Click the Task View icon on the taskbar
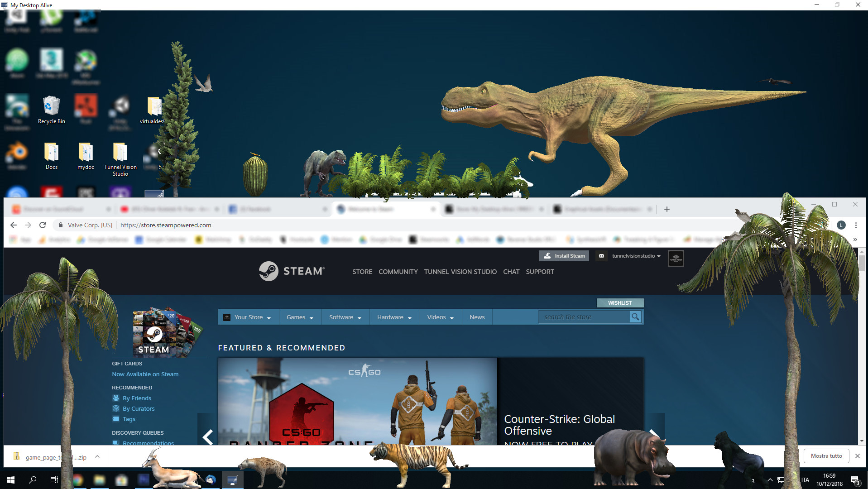868x489 pixels. click(53, 479)
